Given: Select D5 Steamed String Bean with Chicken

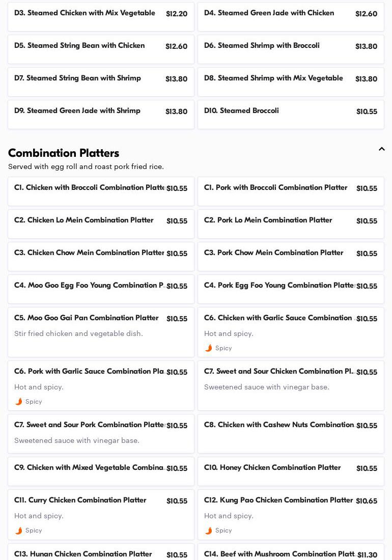Looking at the screenshot, I should coord(101,49).
